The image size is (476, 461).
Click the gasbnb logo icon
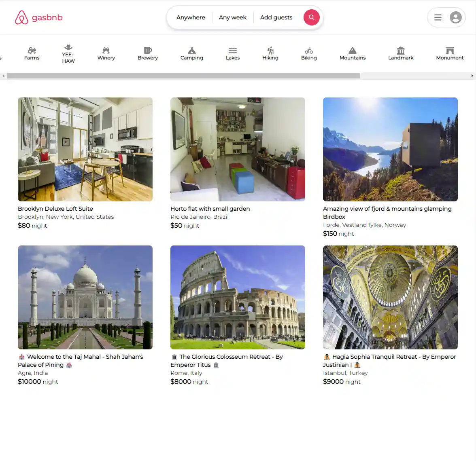pyautogui.click(x=21, y=17)
